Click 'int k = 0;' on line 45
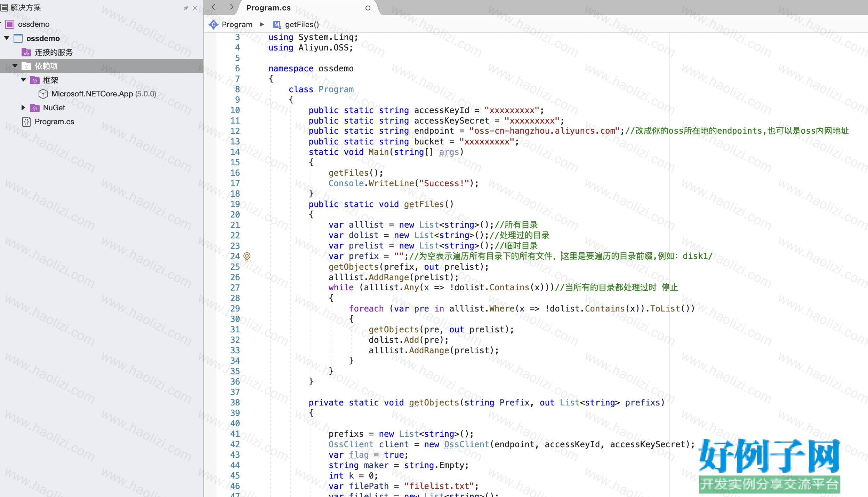This screenshot has height=497, width=868. 353,476
